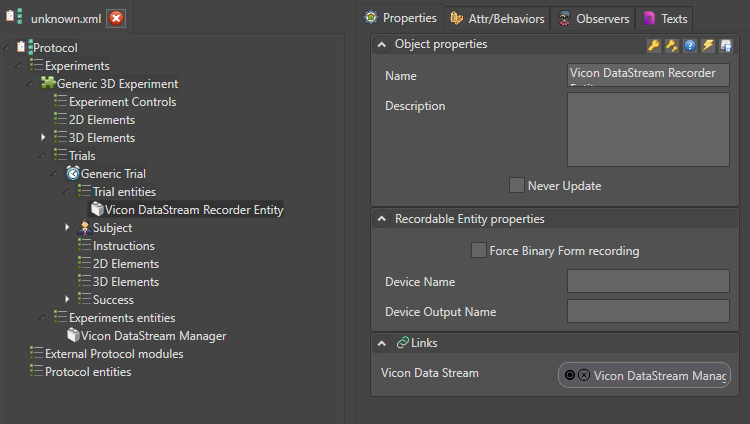Viewport: 750px width, 424px height.
Task: Open the Texts tab
Action: (x=665, y=19)
